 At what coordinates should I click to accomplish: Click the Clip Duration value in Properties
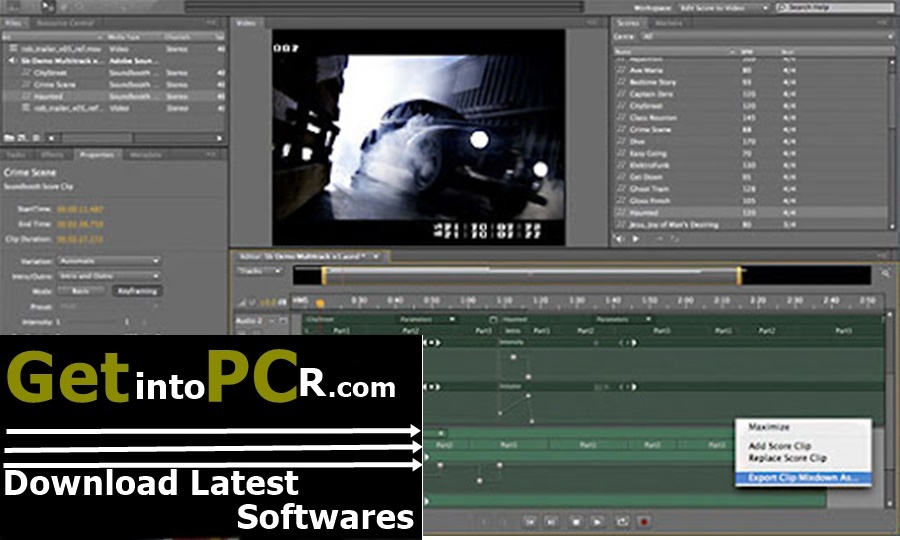point(80,239)
